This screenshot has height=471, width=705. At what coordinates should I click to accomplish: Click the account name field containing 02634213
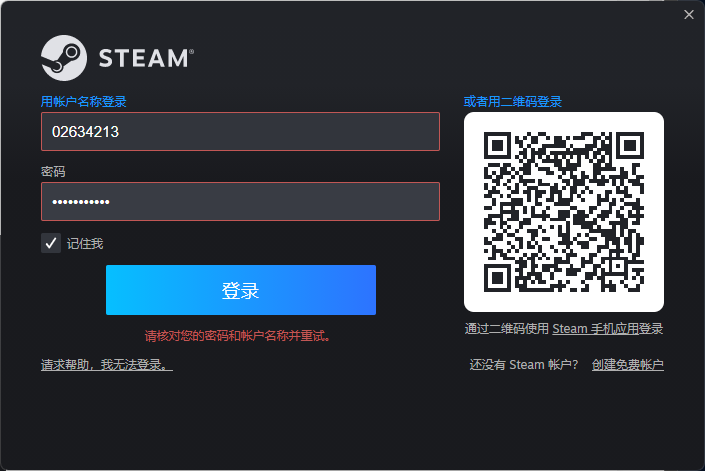(x=240, y=131)
